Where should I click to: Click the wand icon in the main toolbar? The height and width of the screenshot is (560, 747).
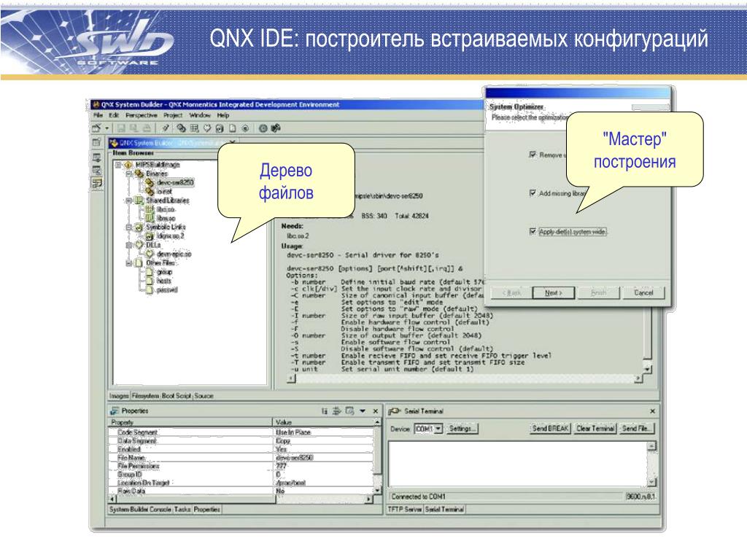pyautogui.click(x=166, y=128)
